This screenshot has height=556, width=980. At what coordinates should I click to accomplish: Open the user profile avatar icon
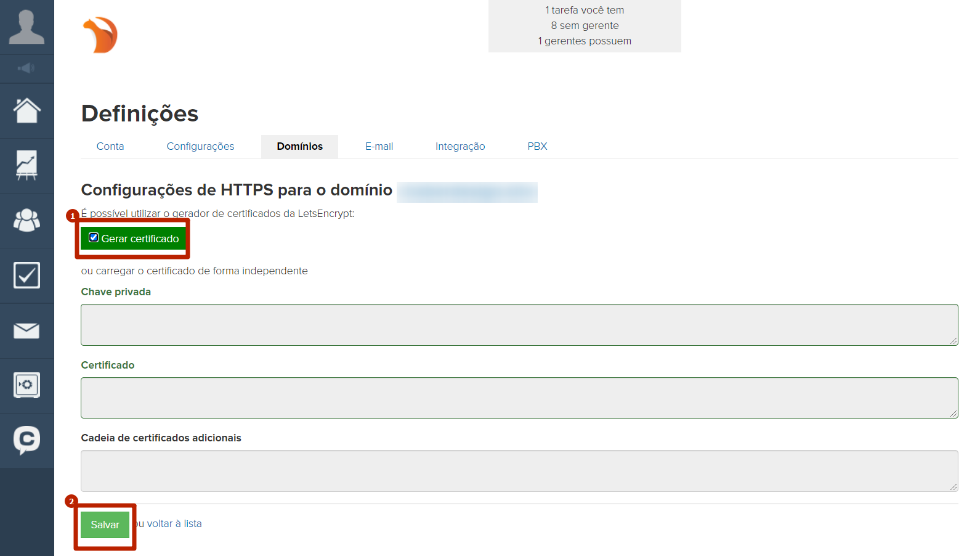[x=26, y=27]
